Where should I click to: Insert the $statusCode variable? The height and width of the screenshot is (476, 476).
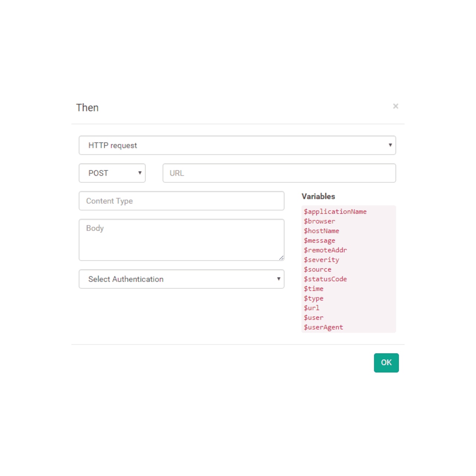pyautogui.click(x=325, y=279)
